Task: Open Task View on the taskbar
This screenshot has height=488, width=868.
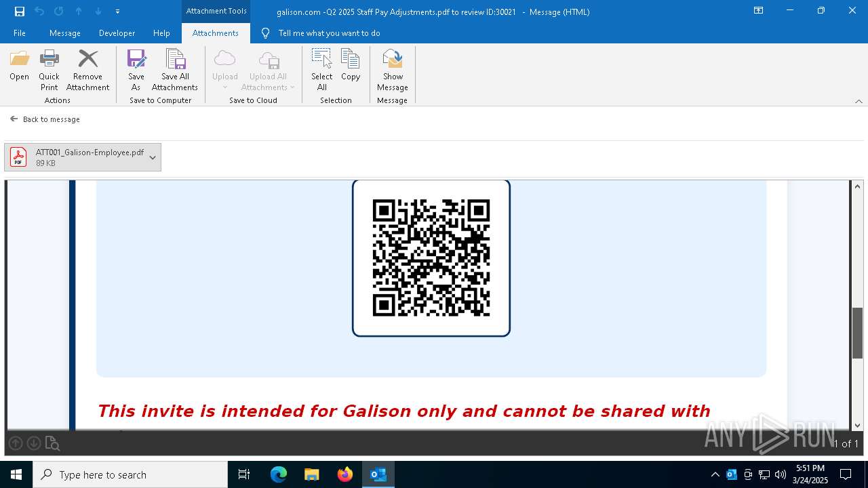Action: click(x=244, y=474)
